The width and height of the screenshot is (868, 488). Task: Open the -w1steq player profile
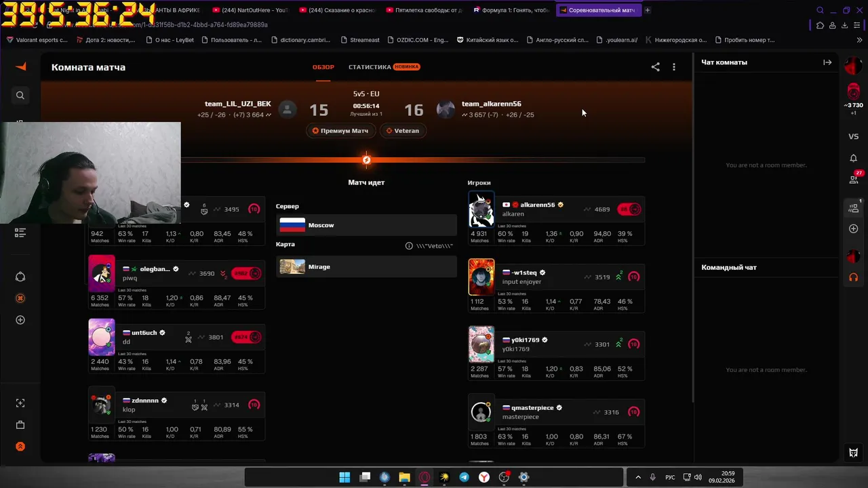coord(524,272)
